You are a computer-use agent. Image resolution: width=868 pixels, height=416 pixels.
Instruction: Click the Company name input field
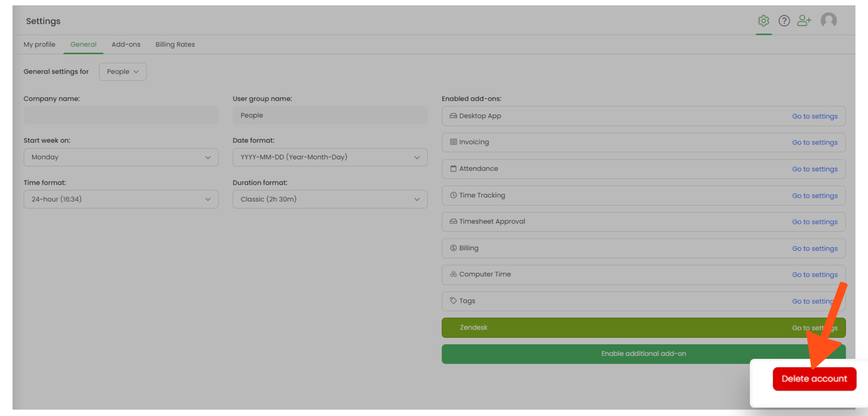[x=121, y=115]
